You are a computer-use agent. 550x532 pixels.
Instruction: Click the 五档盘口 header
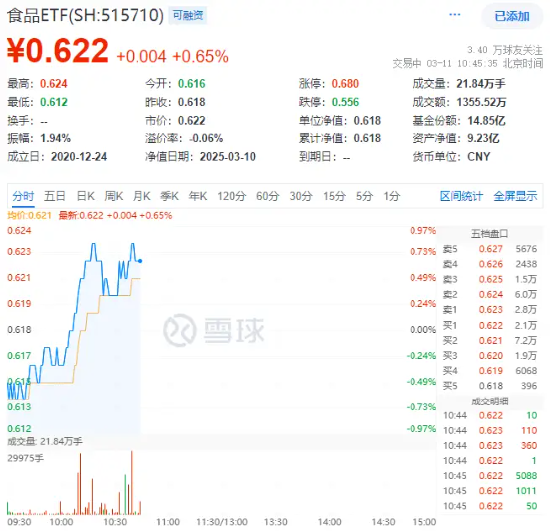tap(489, 234)
